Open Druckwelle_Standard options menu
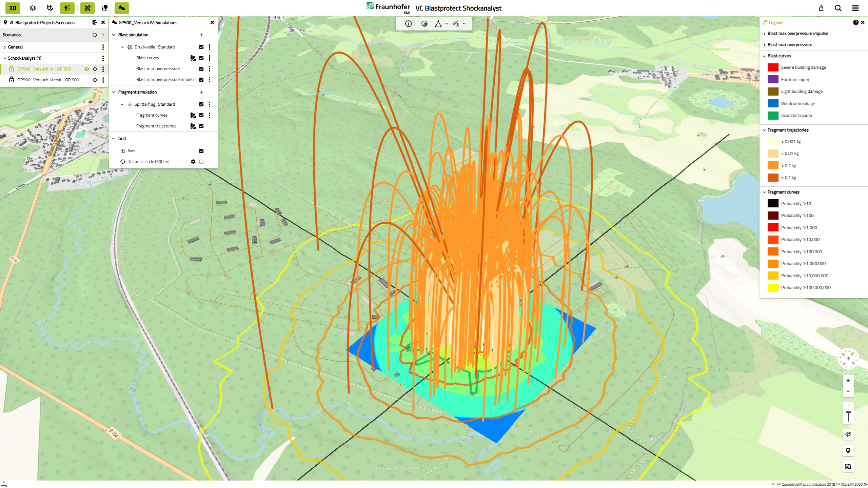868x488 pixels. (x=210, y=47)
